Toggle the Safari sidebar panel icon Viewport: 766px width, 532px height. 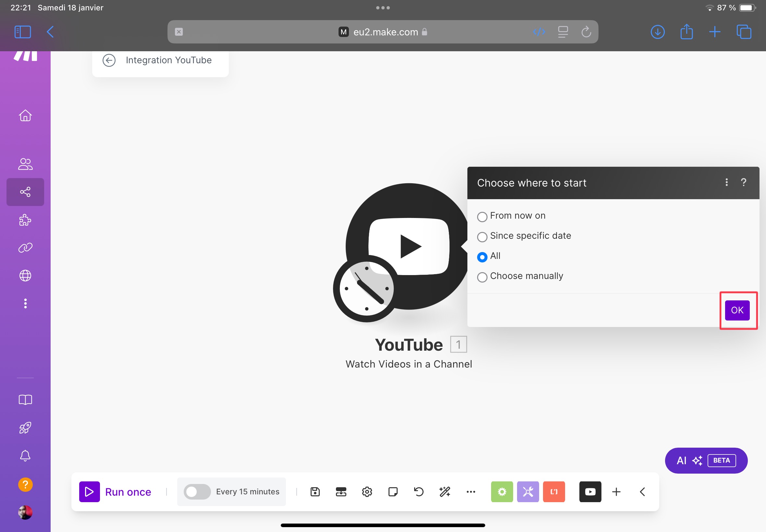23,32
